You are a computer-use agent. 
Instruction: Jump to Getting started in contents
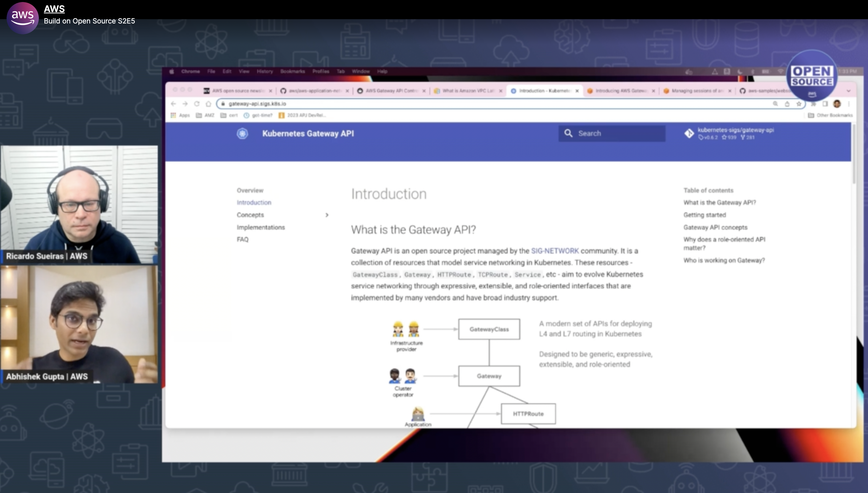click(705, 215)
